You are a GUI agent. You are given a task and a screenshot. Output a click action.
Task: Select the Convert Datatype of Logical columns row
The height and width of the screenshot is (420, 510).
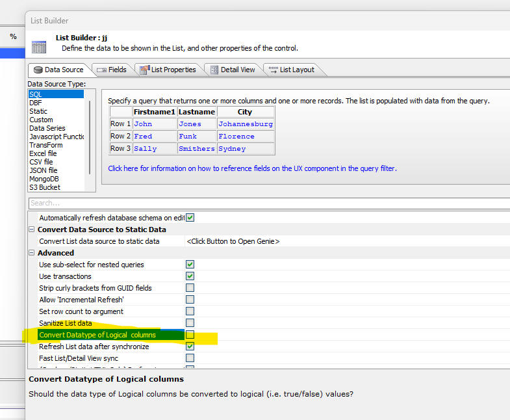click(110, 335)
